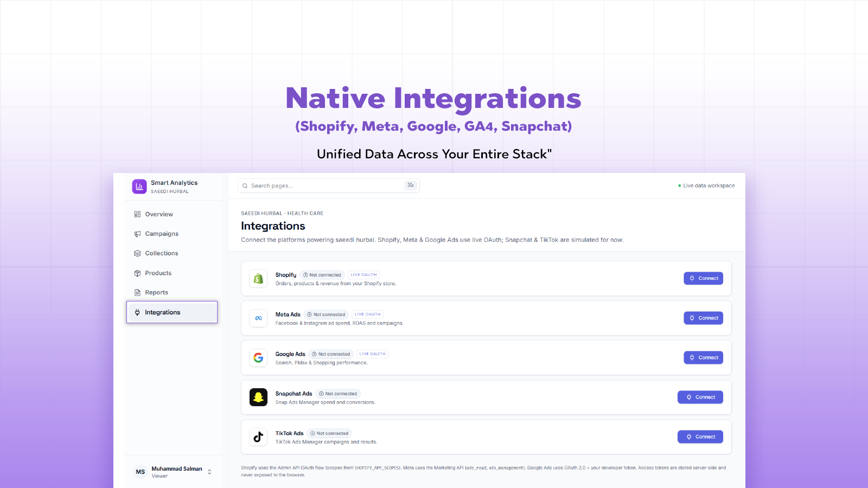This screenshot has width=868, height=488.
Task: Click the SAEEDI HURBAL · HEALTH CARE breadcrumb
Action: coord(282,214)
